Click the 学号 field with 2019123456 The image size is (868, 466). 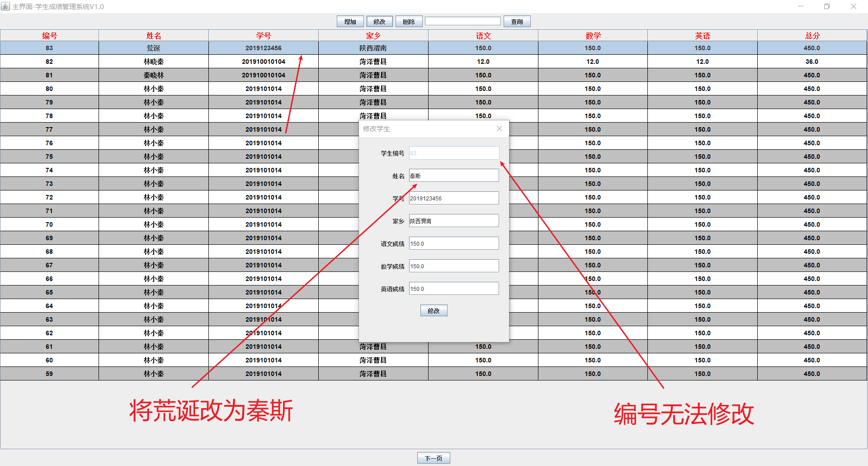454,198
